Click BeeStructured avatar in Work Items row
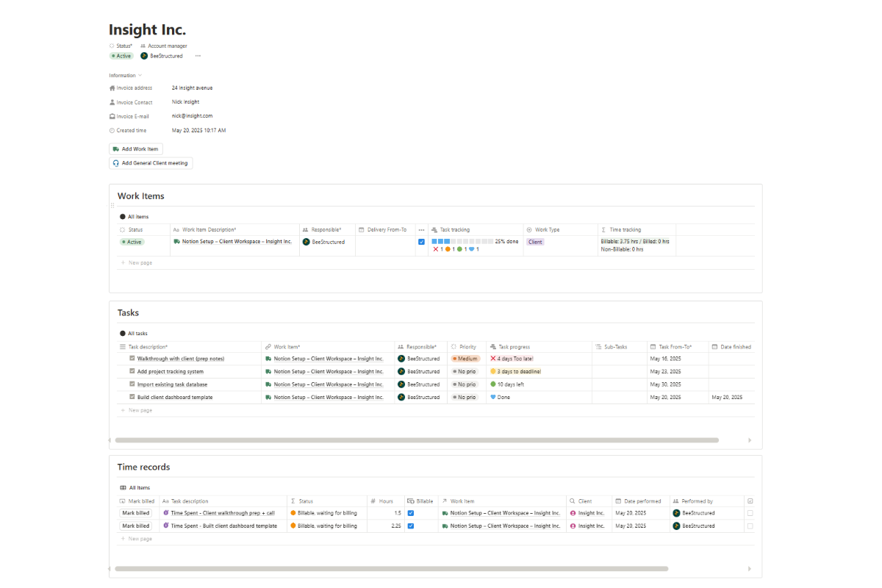 pos(306,241)
